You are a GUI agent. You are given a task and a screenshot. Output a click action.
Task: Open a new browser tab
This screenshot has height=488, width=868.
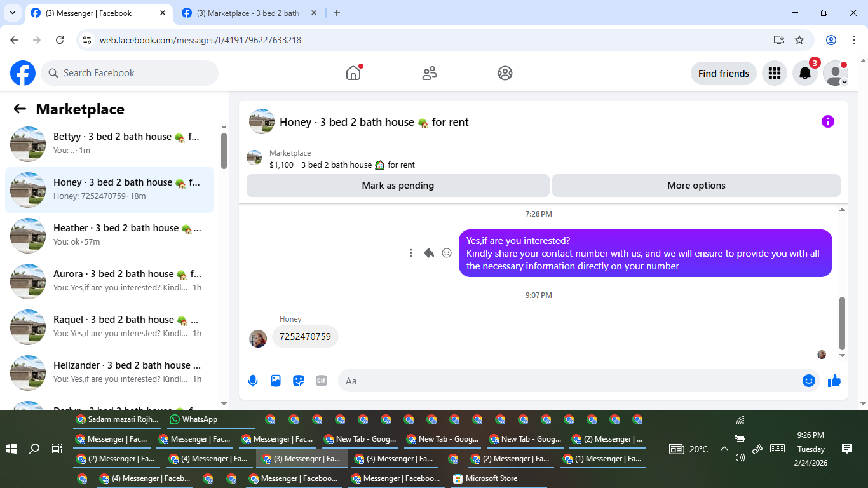pyautogui.click(x=337, y=13)
